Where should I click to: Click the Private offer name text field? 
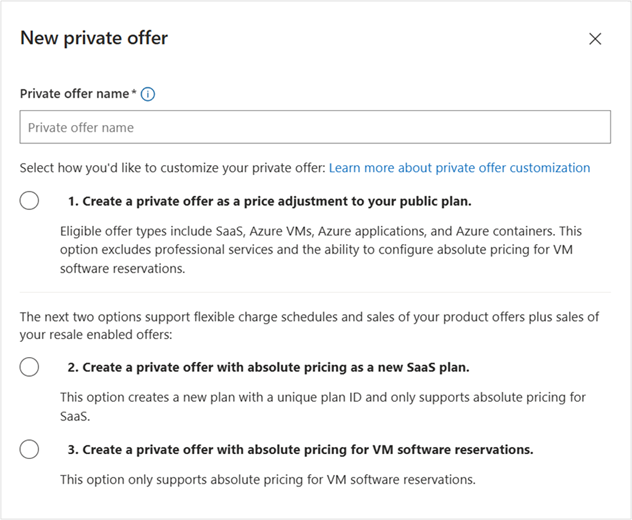315,127
